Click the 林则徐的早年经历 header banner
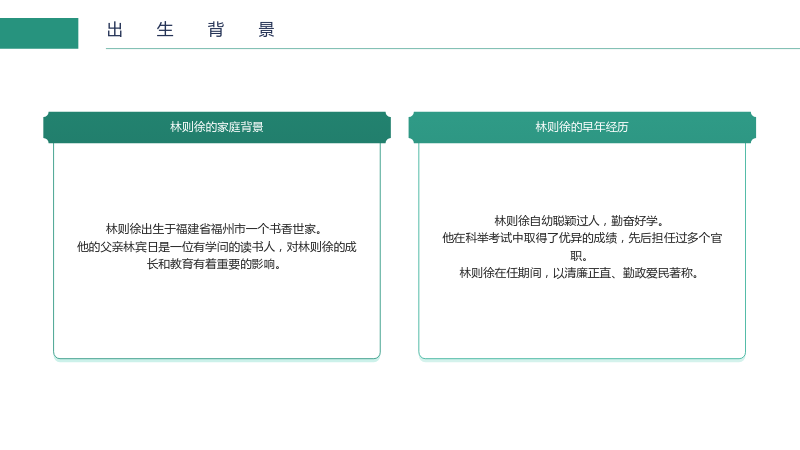 point(582,127)
